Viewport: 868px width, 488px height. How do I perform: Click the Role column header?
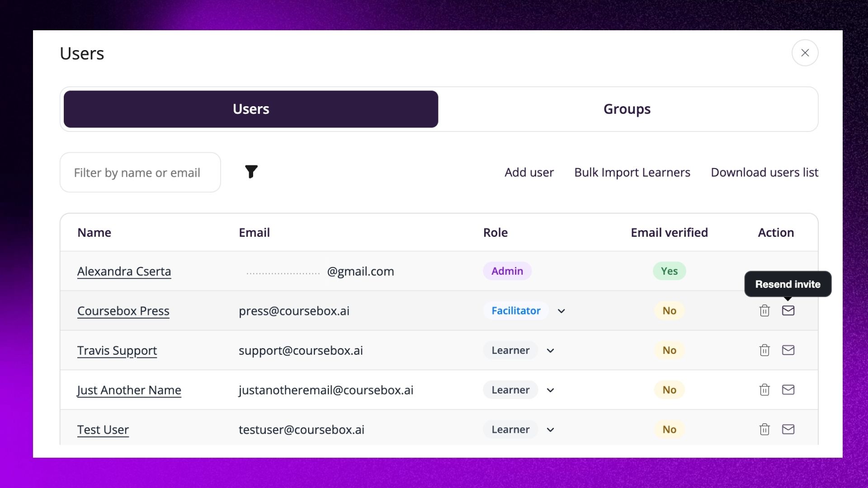pos(495,233)
